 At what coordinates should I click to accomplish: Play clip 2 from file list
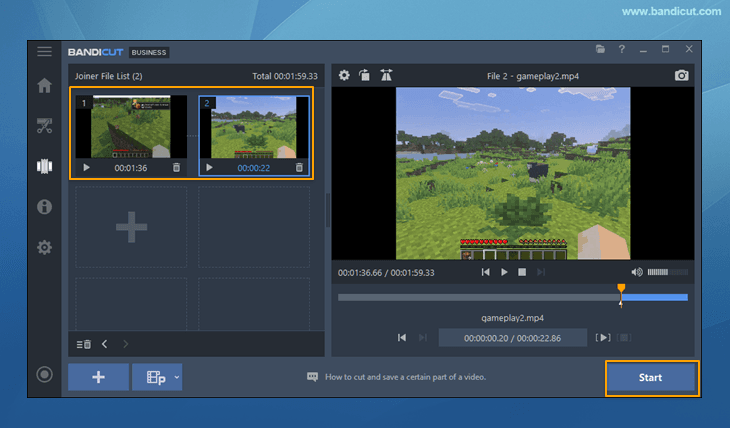tap(210, 168)
